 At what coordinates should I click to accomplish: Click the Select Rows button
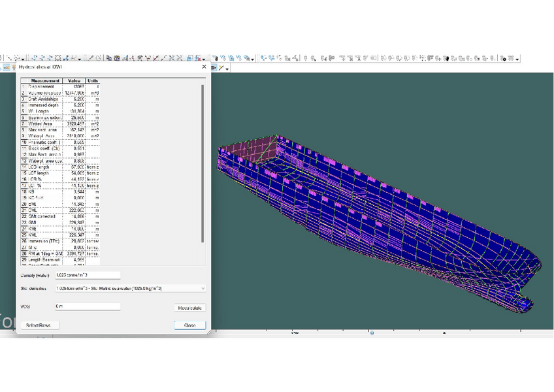[40, 325]
